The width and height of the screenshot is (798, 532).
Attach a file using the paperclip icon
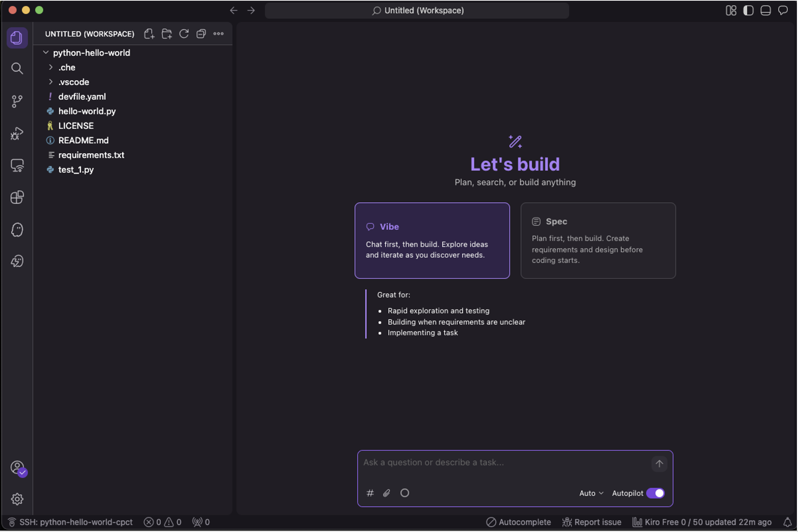387,493
